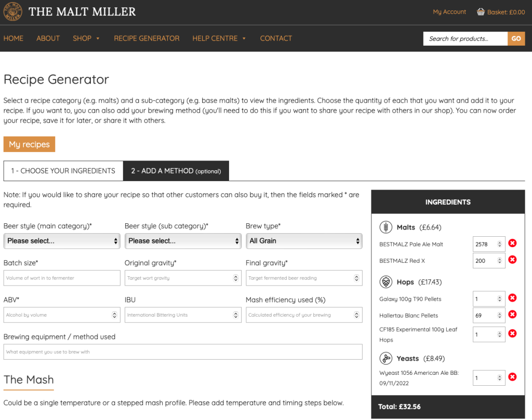This screenshot has height=420, width=532.
Task: Edit BESTMALZ Red X quantity 200
Action: [x=488, y=261]
